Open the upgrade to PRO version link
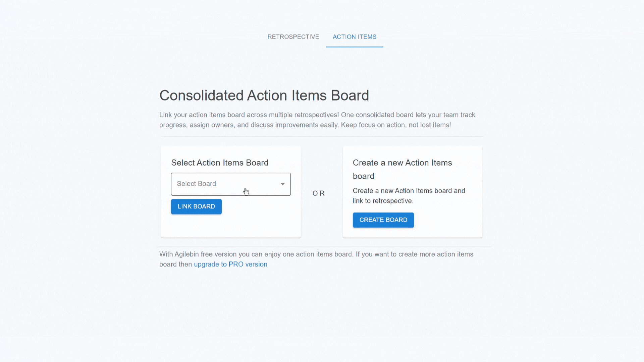Image resolution: width=644 pixels, height=362 pixels. (230, 264)
